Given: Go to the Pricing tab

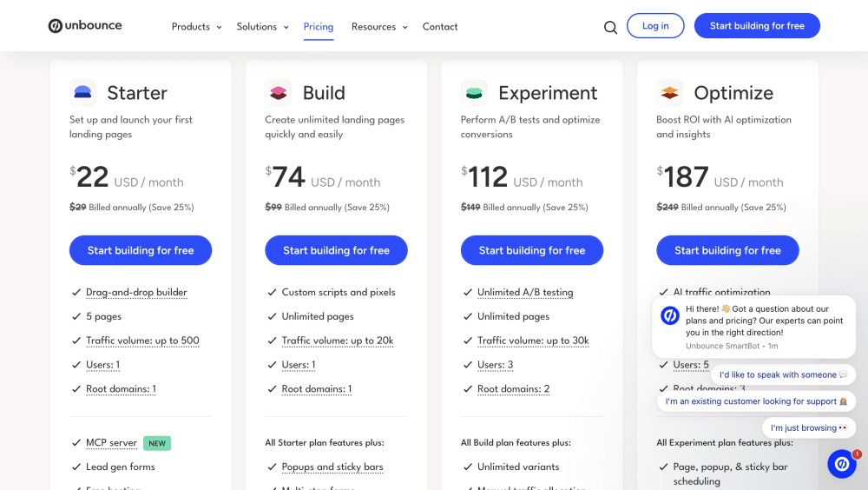Looking at the screenshot, I should (x=319, y=27).
